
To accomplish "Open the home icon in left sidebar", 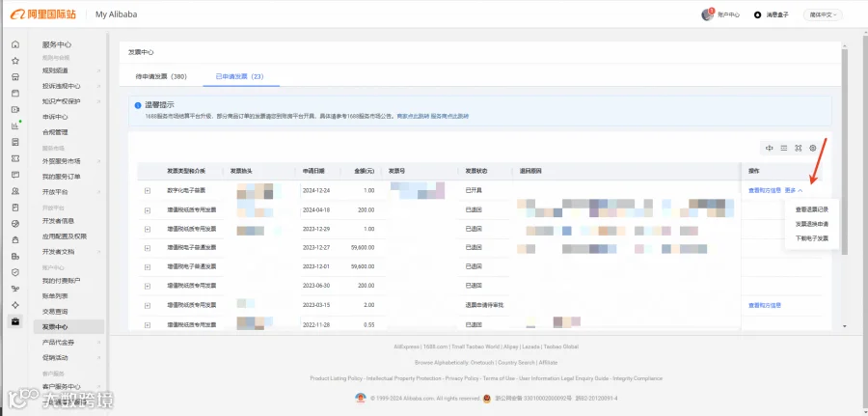I will 15,44.
